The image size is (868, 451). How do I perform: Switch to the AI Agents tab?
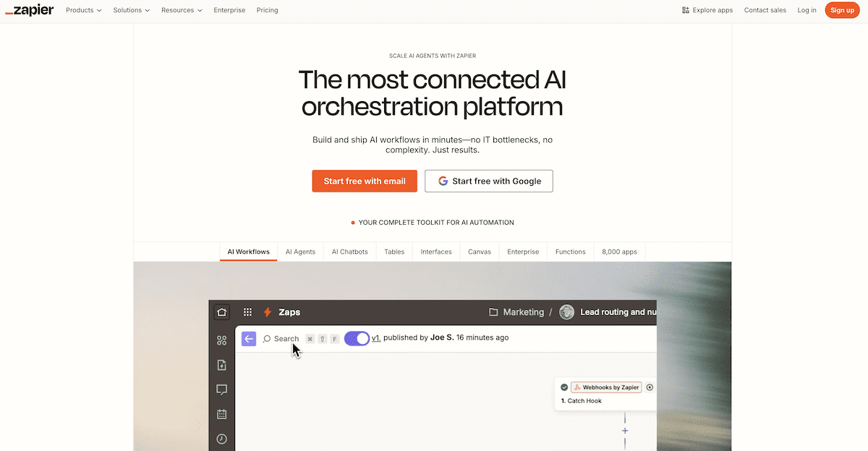coord(300,252)
